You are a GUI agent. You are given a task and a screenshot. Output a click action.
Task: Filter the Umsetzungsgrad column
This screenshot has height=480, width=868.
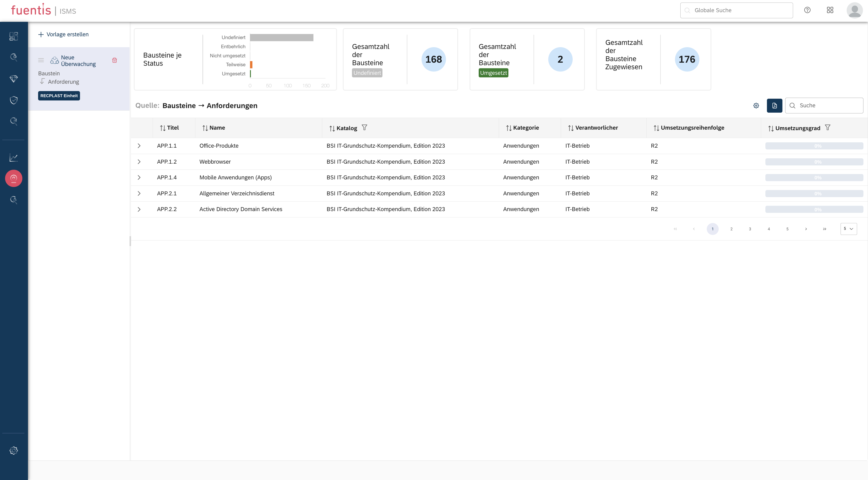(828, 128)
